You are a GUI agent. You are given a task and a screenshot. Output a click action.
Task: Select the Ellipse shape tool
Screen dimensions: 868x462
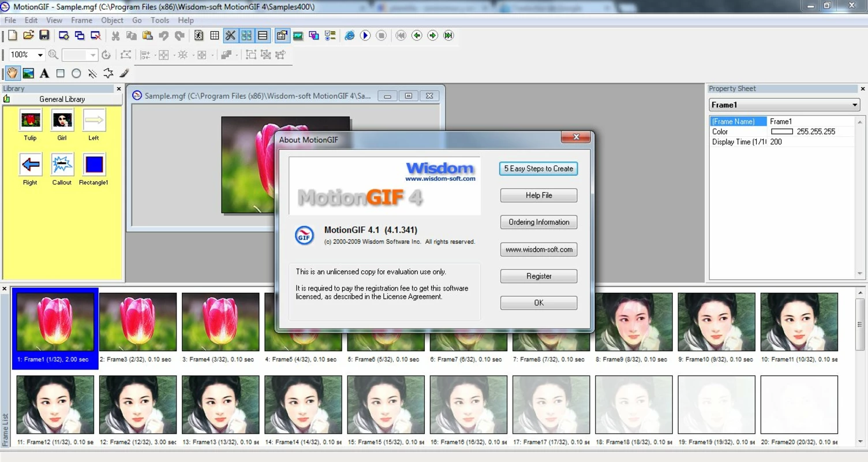point(76,73)
